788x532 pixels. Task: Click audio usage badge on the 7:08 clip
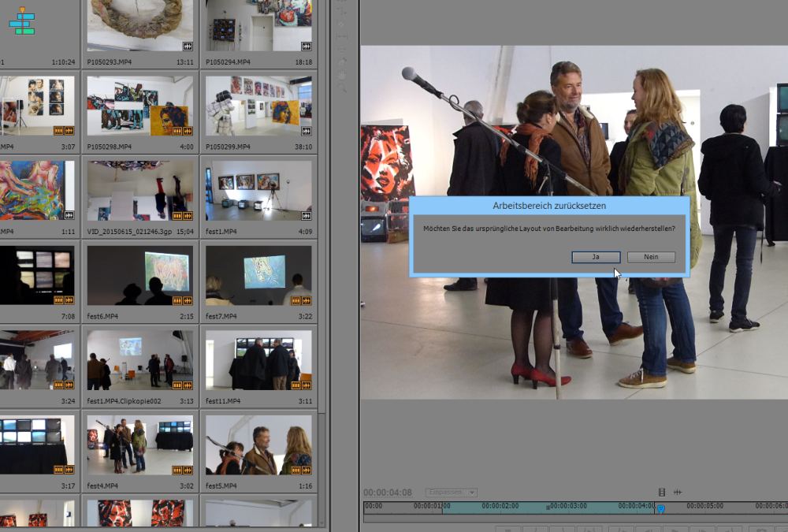tap(69, 301)
